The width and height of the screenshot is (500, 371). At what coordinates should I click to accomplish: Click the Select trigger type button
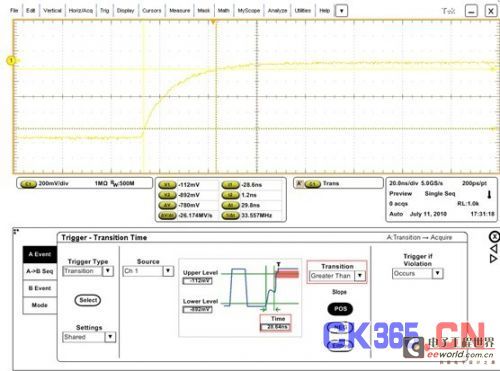coord(88,300)
